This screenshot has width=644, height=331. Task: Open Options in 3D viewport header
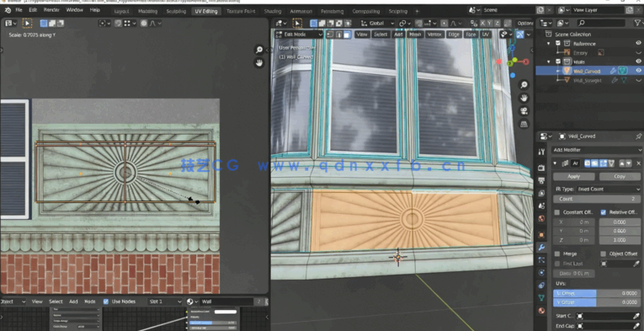point(525,24)
